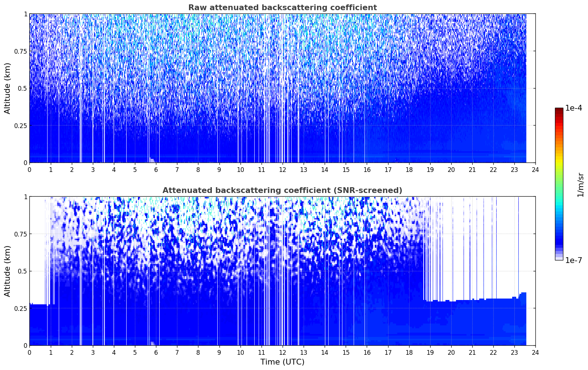Viewport: 588px width, 370px height.
Task: Click the 1e-7 colorbar label
Action: (573, 260)
